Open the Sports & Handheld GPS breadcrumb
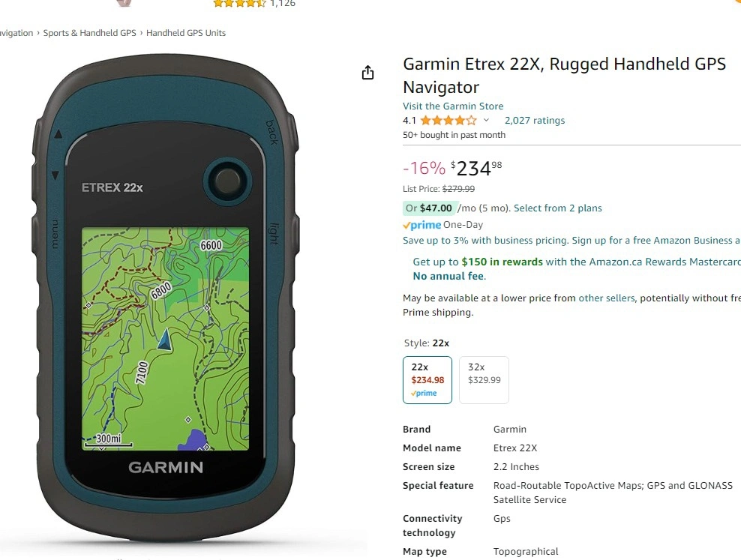This screenshot has height=560, width=741. [89, 33]
